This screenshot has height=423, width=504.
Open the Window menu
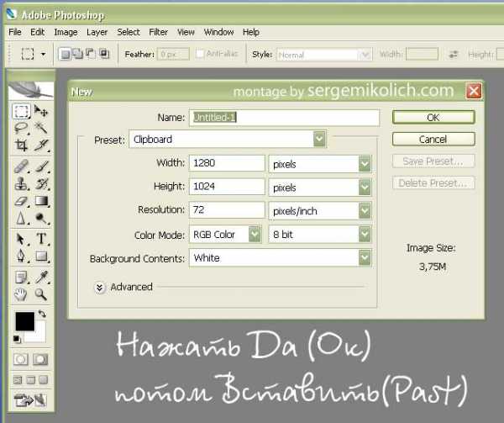218,32
